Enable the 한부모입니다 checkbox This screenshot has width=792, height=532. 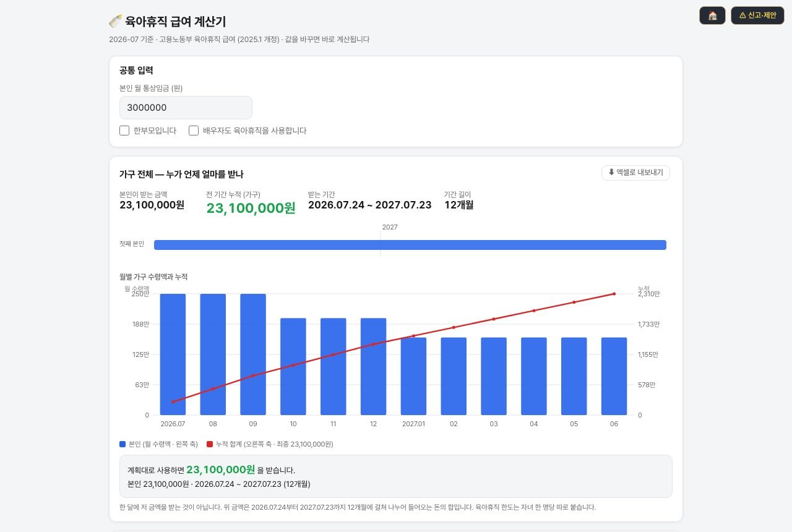[x=124, y=131]
